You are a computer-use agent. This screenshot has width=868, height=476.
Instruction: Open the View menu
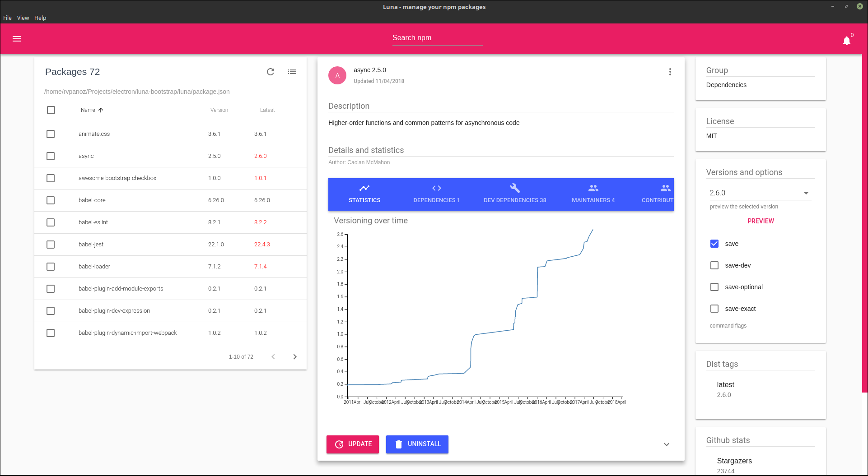pos(23,18)
